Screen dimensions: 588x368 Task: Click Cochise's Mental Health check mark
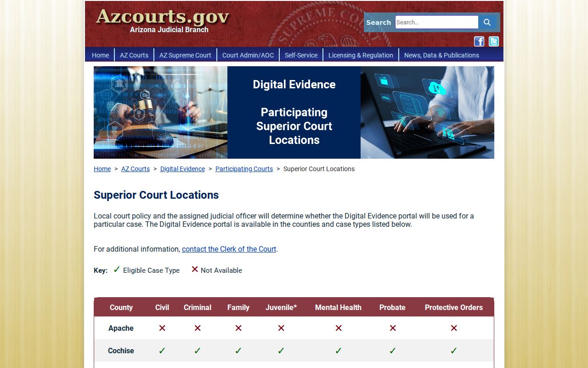[x=339, y=351]
